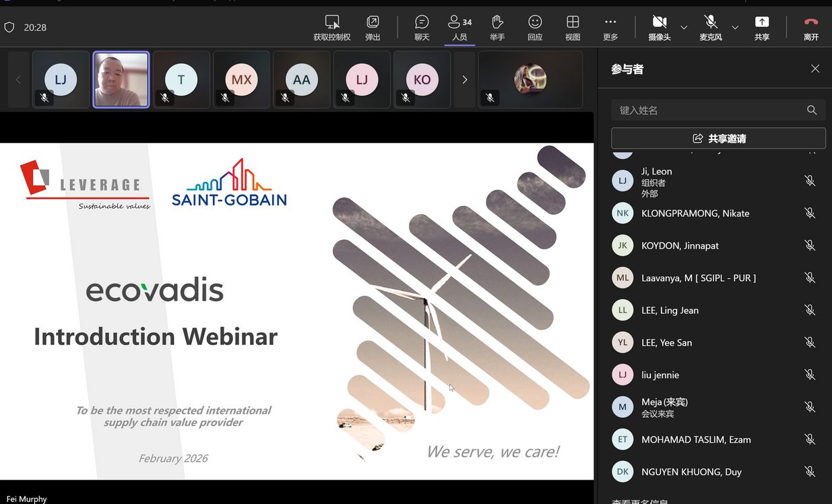This screenshot has height=504, width=832.
Task: Open the view (视图) layout options
Action: coord(573,28)
